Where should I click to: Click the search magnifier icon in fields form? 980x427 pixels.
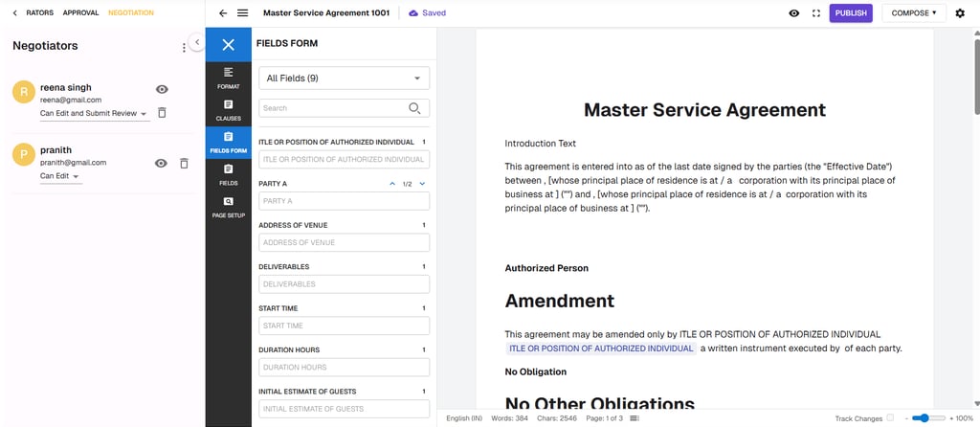click(x=413, y=108)
